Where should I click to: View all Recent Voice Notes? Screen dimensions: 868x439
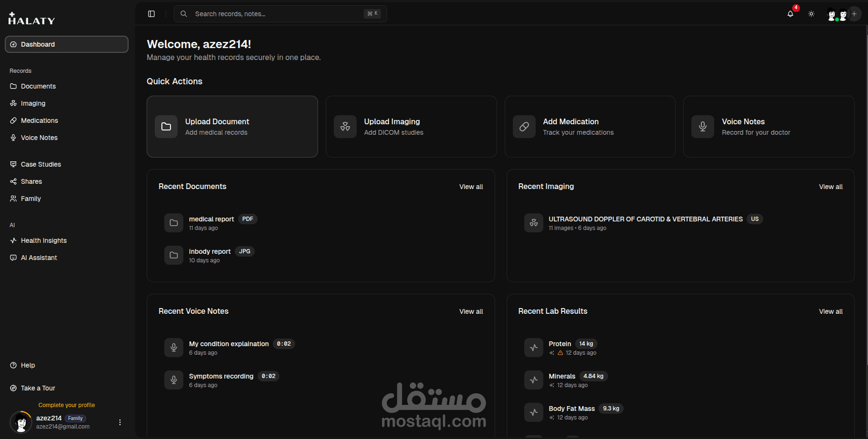point(471,311)
